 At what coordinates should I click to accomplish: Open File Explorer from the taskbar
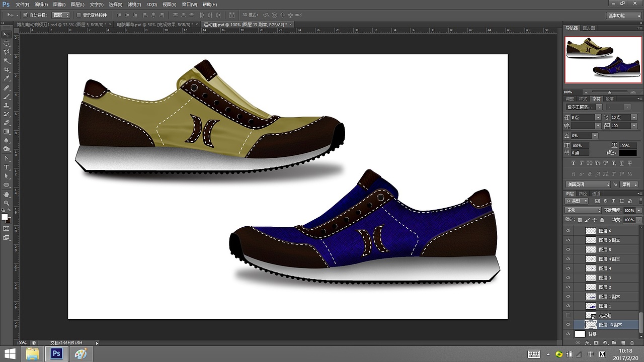(32, 353)
